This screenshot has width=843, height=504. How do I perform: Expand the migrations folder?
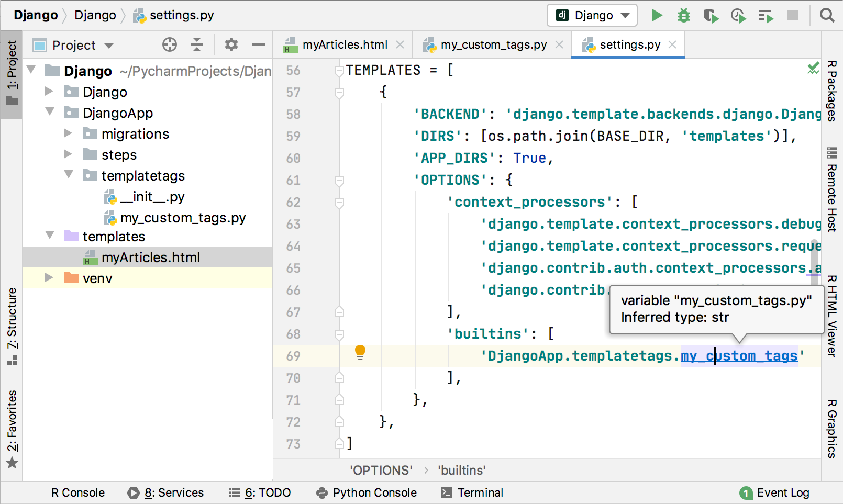click(x=68, y=133)
